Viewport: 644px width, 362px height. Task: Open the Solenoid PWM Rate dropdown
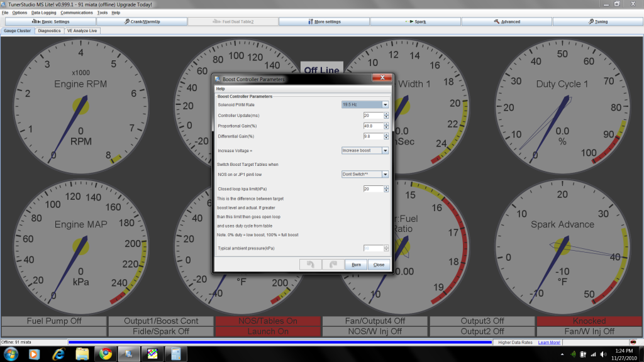[364, 104]
